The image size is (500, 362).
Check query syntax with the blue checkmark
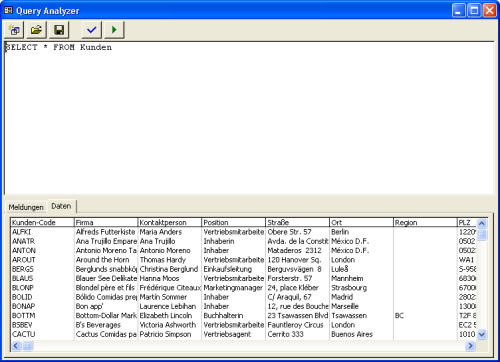point(92,30)
